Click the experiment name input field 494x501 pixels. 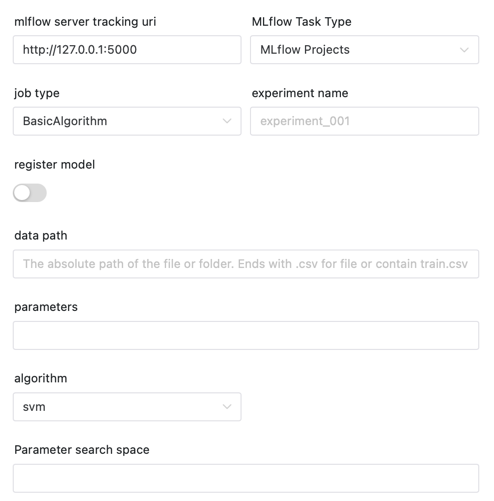[x=364, y=121]
